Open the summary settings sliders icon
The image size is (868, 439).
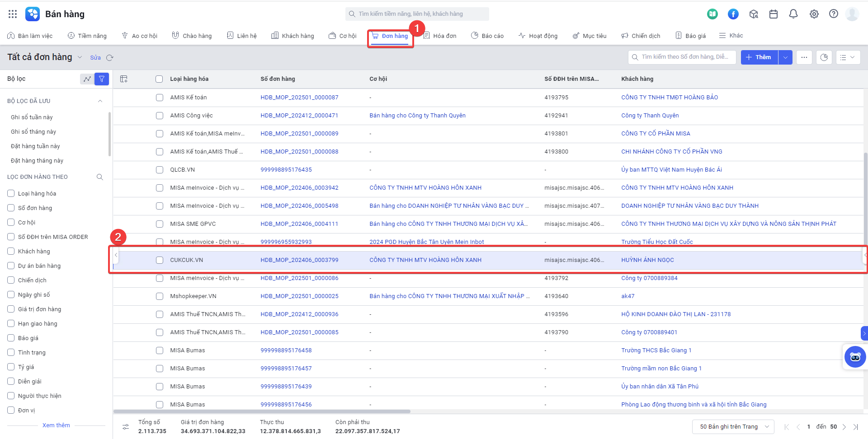pos(126,426)
